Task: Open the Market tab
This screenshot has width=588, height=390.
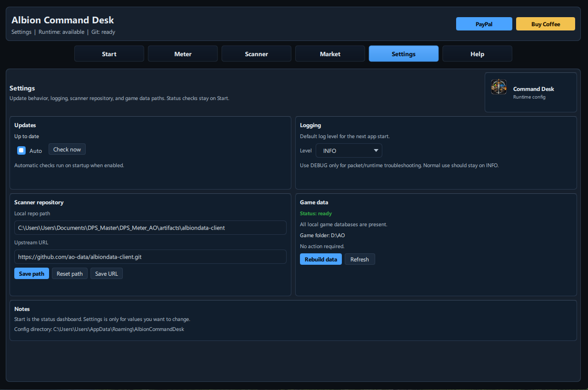Action: (330, 53)
